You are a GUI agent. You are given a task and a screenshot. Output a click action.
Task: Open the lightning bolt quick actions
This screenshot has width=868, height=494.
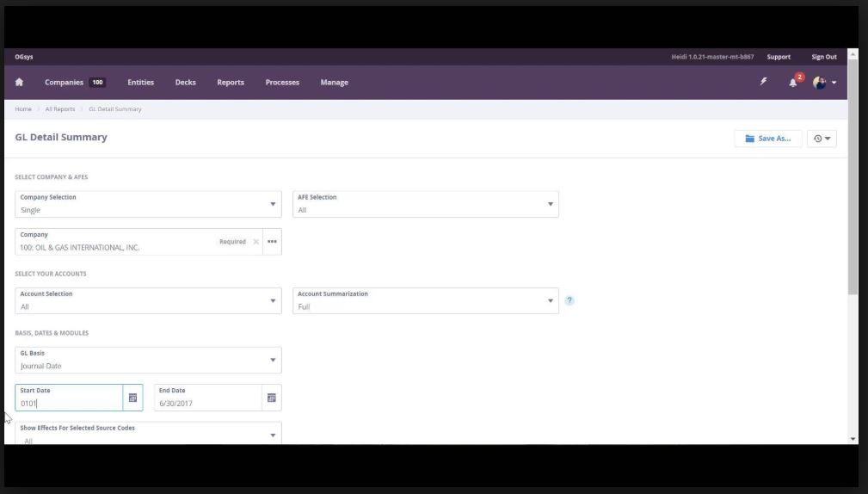point(763,82)
